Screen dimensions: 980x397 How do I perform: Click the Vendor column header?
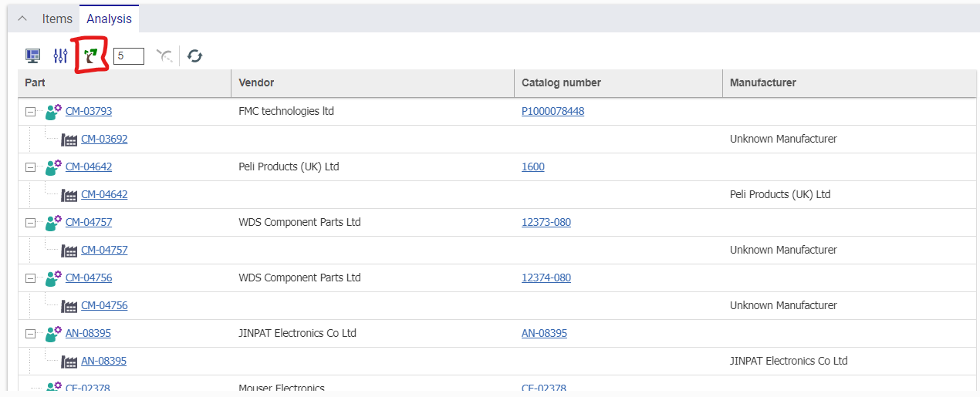tap(256, 82)
